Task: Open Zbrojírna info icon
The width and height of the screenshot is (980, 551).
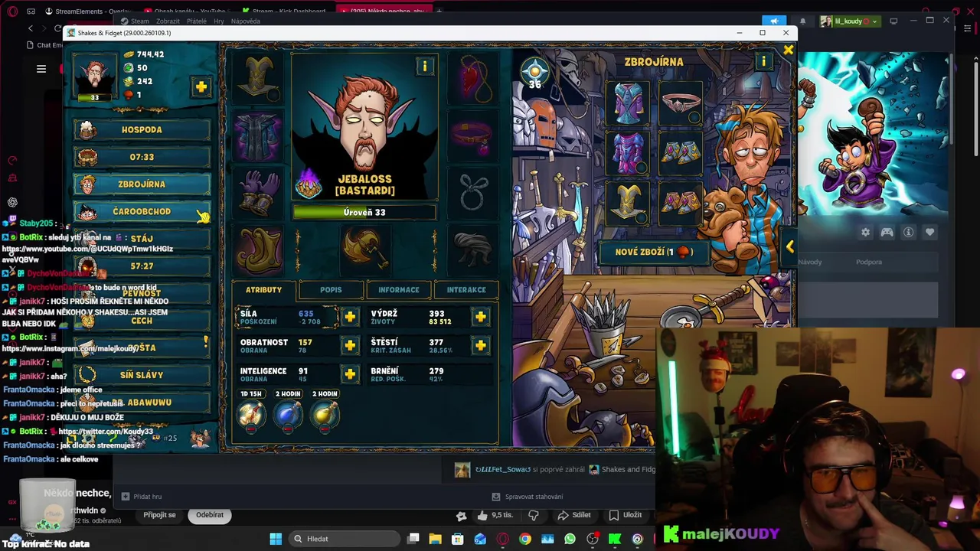Action: pos(763,62)
